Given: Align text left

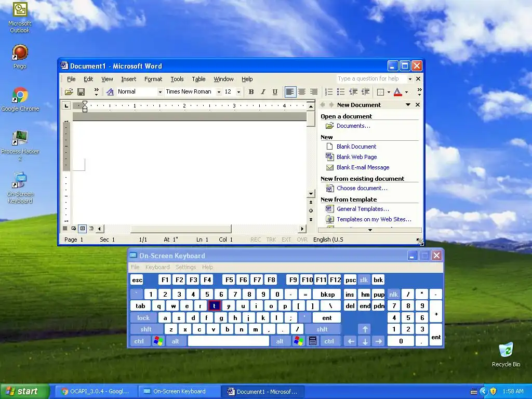Looking at the screenshot, I should 290,91.
